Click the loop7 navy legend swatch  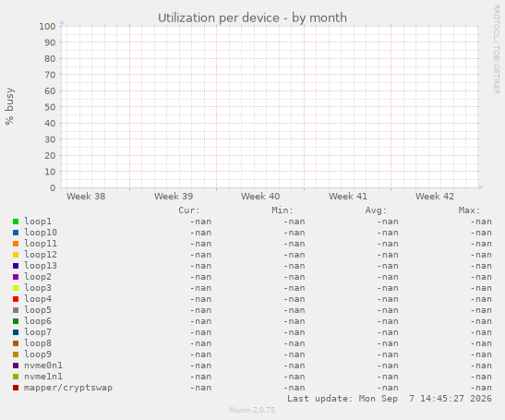click(16, 332)
